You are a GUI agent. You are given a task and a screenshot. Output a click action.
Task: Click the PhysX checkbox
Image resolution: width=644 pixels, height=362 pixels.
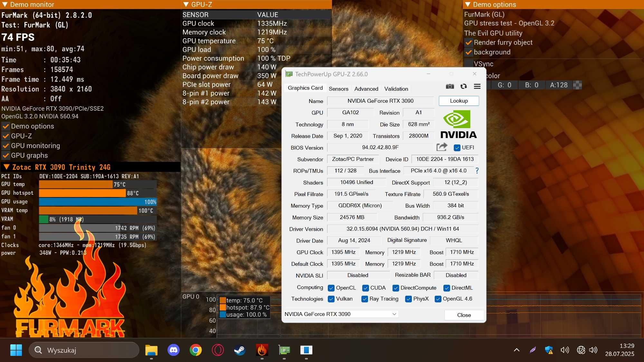tap(408, 299)
